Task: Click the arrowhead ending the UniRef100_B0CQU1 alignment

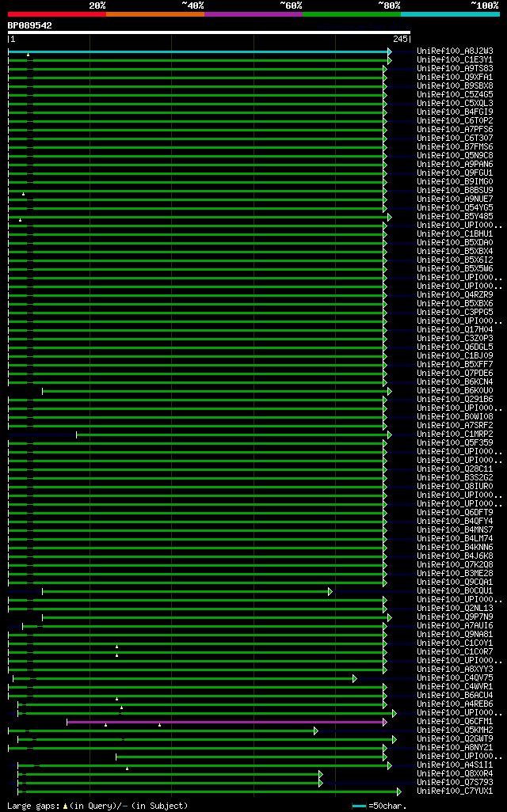Action: (330, 591)
